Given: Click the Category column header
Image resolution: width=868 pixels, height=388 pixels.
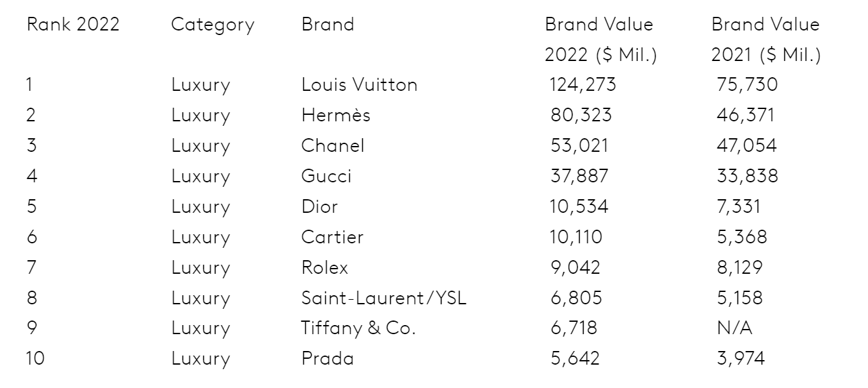Looking at the screenshot, I should click(213, 27).
